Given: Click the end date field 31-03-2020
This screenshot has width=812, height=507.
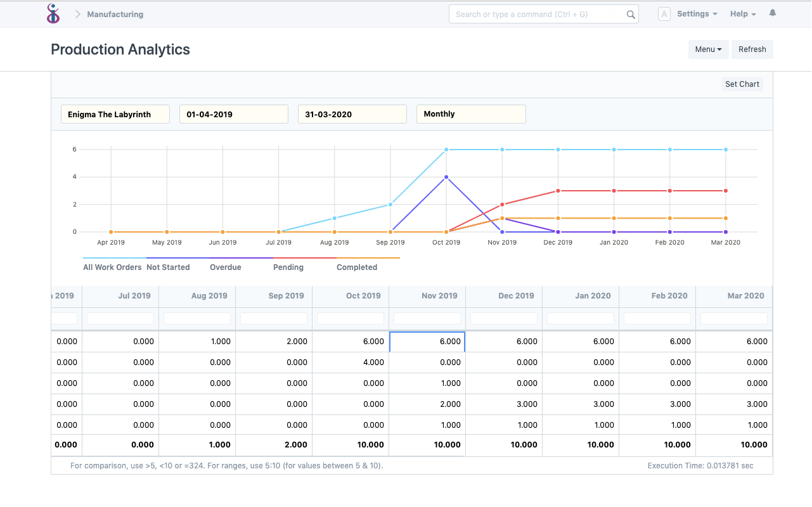Looking at the screenshot, I should (352, 113).
